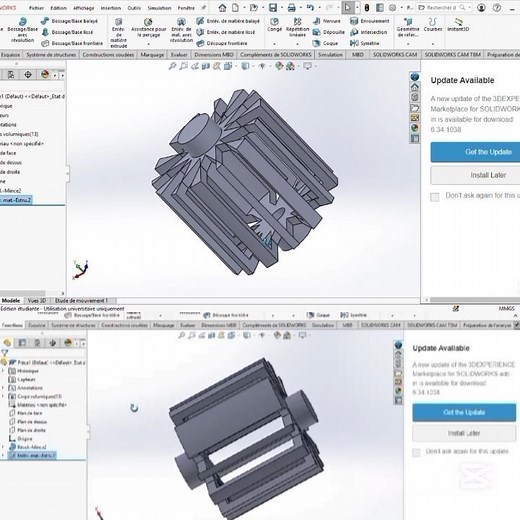This screenshot has height=520, width=520.
Task: Select Enroulement tool
Action: [x=370, y=21]
